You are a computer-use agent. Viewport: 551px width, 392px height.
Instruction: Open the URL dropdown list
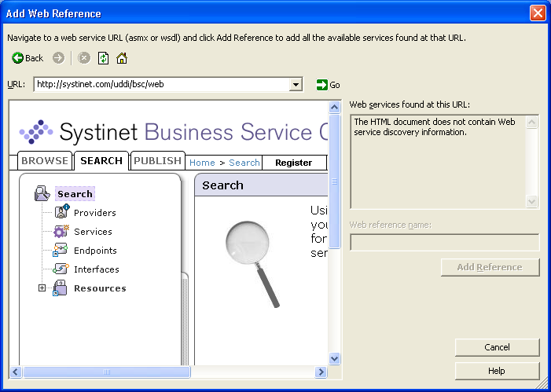pyautogui.click(x=296, y=85)
